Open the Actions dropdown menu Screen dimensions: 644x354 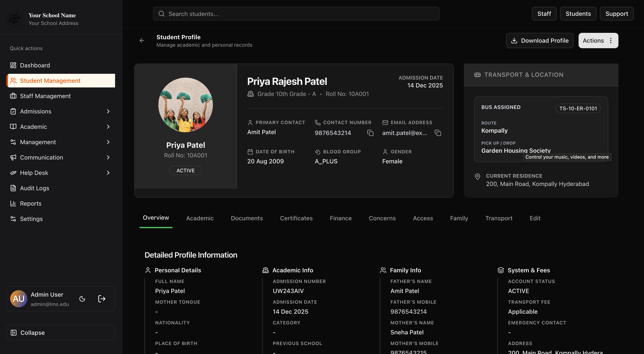click(598, 41)
